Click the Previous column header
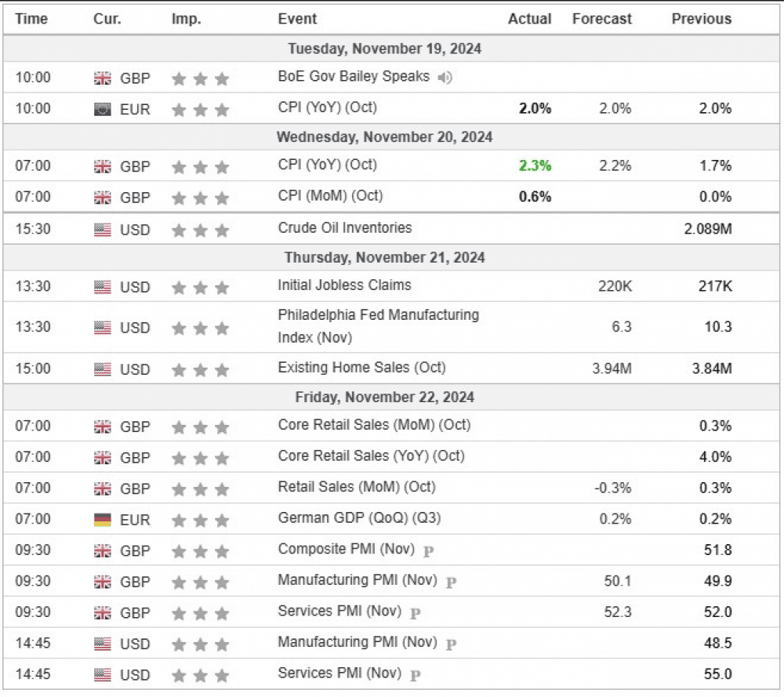 (702, 19)
